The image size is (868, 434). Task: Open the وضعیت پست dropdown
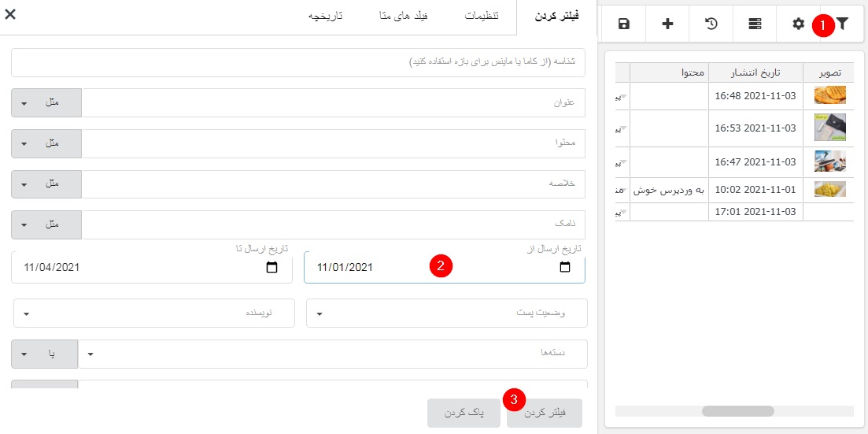446,313
